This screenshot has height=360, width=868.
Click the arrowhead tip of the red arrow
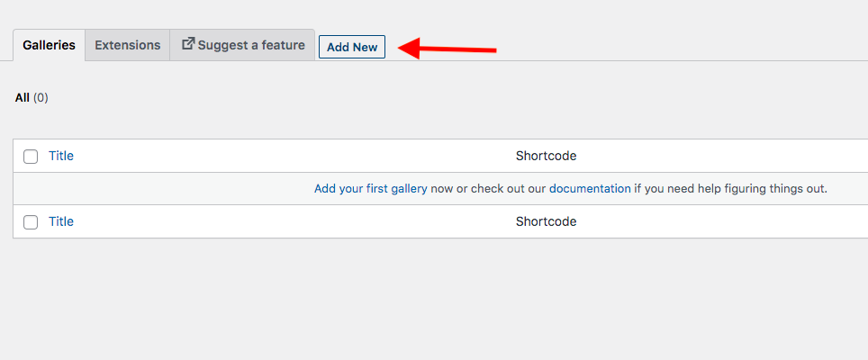point(401,48)
